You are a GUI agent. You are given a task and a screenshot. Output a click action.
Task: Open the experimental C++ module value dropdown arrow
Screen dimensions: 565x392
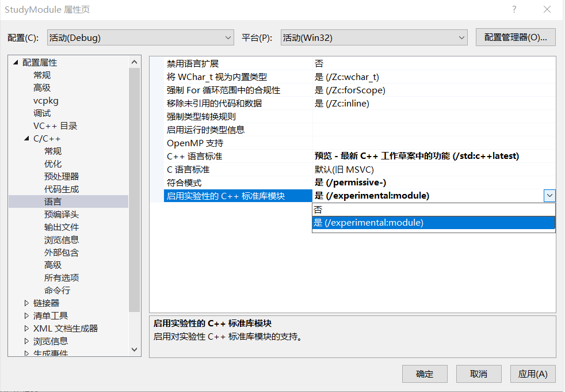(549, 195)
